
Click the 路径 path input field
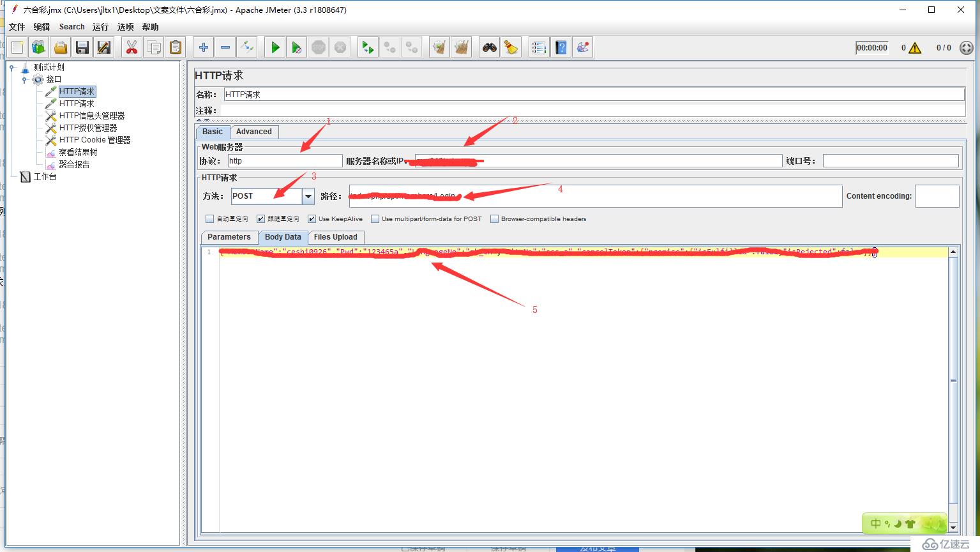pyautogui.click(x=596, y=196)
